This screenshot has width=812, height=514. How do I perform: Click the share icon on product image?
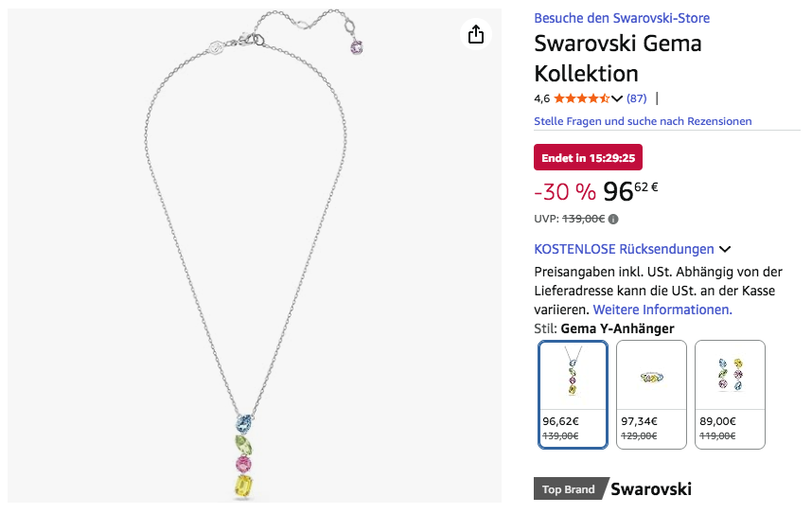point(476,35)
